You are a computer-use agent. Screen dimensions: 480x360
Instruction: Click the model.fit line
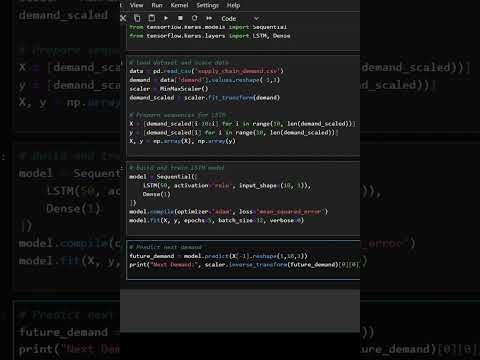pos(217,220)
